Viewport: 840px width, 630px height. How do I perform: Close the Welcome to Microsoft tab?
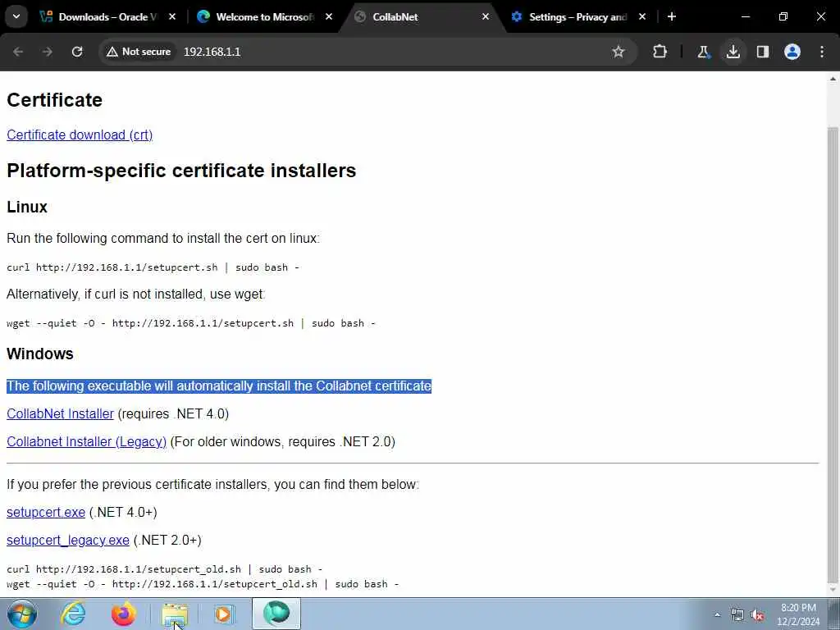click(329, 16)
